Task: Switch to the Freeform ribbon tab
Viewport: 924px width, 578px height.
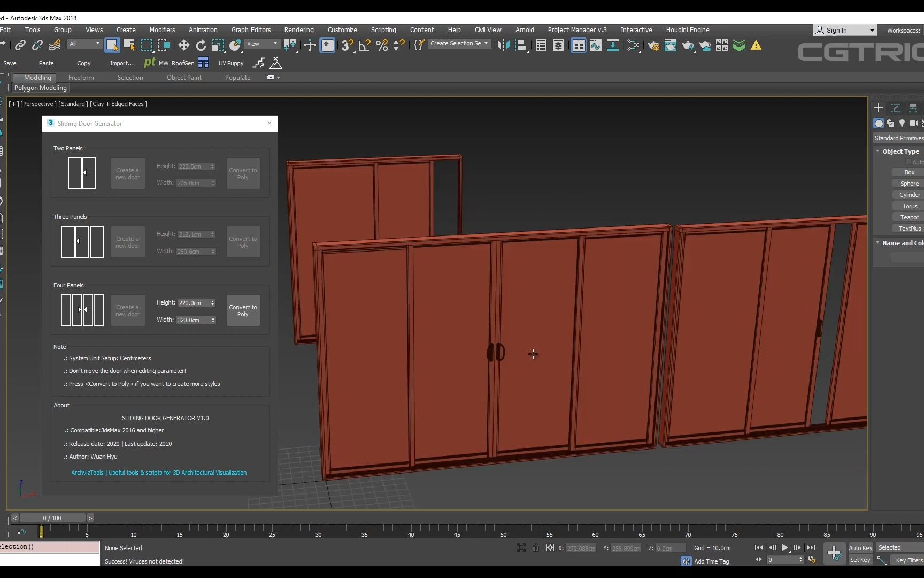Action: click(x=81, y=78)
